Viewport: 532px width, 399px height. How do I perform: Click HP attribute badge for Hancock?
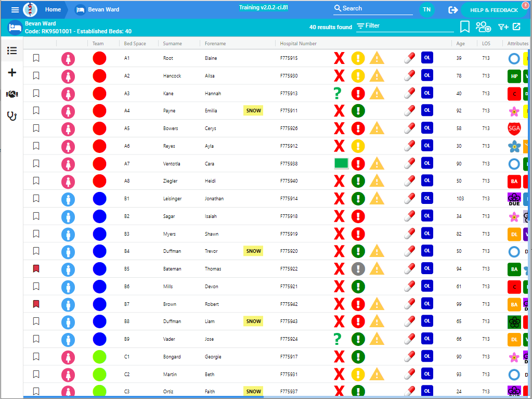click(x=514, y=76)
